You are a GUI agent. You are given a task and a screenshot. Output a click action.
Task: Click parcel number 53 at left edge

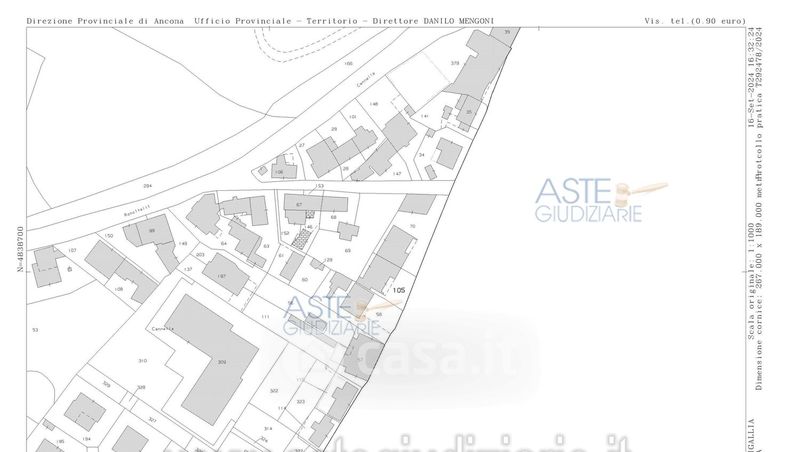click(x=35, y=329)
